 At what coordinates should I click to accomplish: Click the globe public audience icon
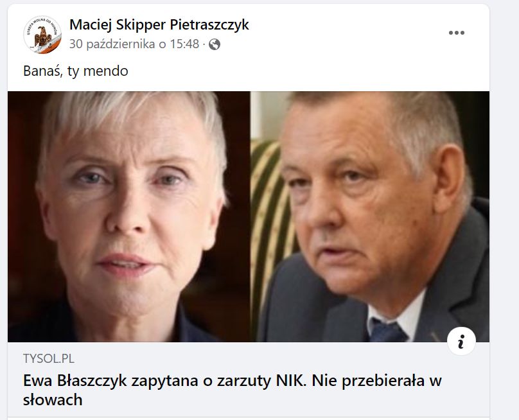[x=215, y=44]
